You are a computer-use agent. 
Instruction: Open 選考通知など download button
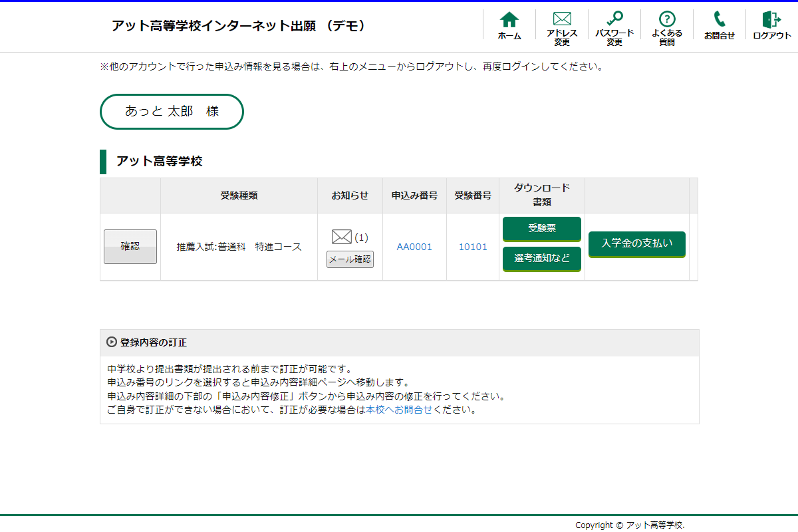[542, 258]
